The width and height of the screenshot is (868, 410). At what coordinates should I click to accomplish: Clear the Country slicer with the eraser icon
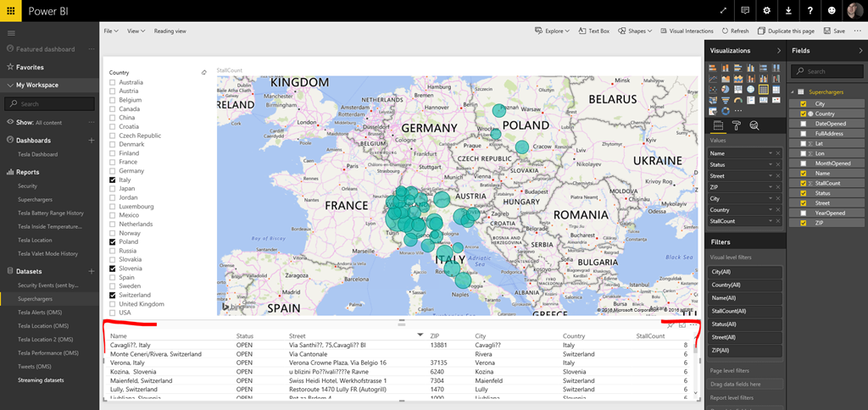pyautogui.click(x=203, y=73)
